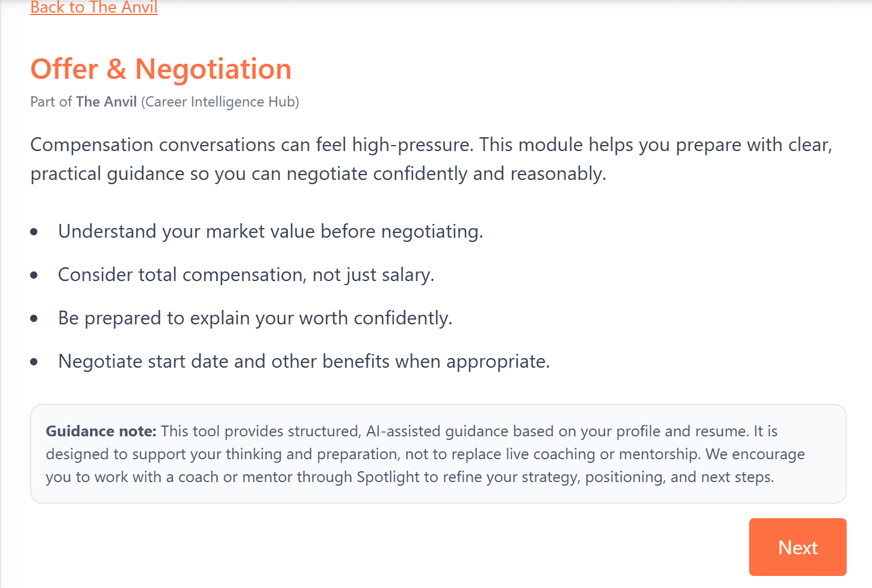Click the empty area below the Next button
872x588 pixels.
[798, 581]
